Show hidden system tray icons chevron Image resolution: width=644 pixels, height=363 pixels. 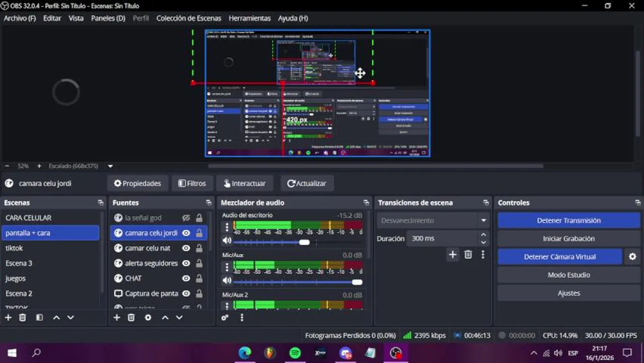pyautogui.click(x=534, y=353)
